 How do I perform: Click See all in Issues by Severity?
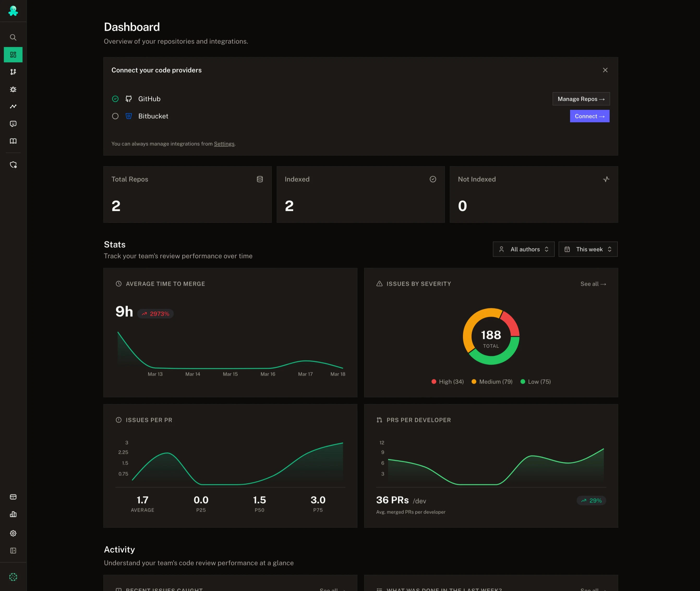(x=593, y=284)
